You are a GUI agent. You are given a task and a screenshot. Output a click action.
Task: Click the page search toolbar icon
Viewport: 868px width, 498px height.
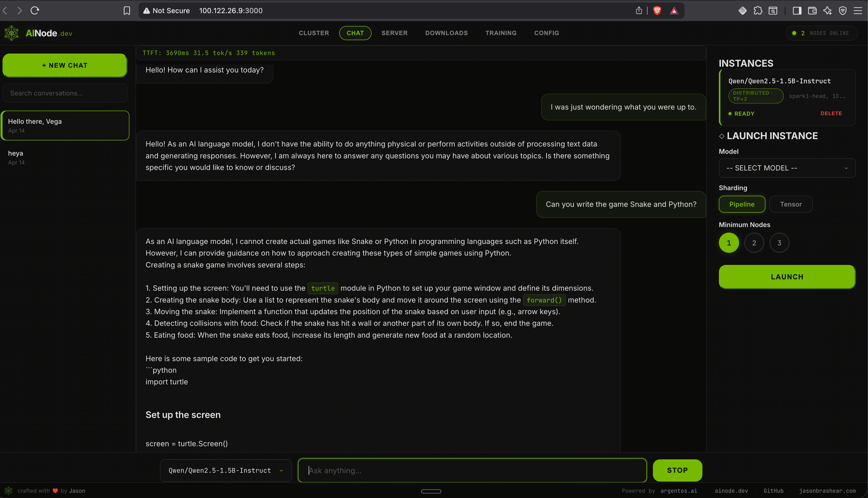(773, 11)
